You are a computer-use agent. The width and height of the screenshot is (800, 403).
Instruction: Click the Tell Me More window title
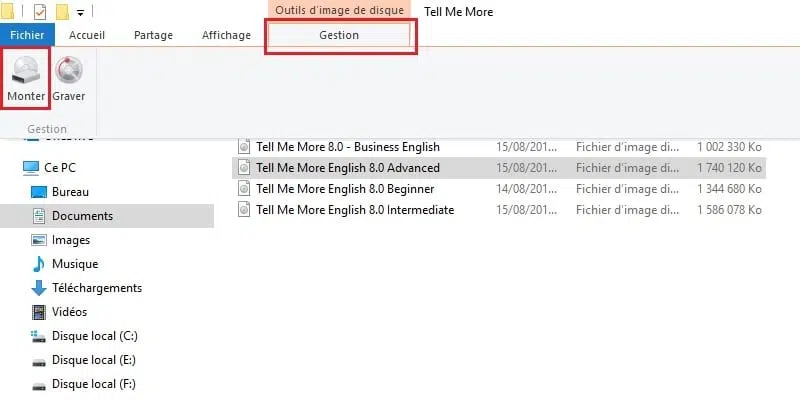coord(459,12)
